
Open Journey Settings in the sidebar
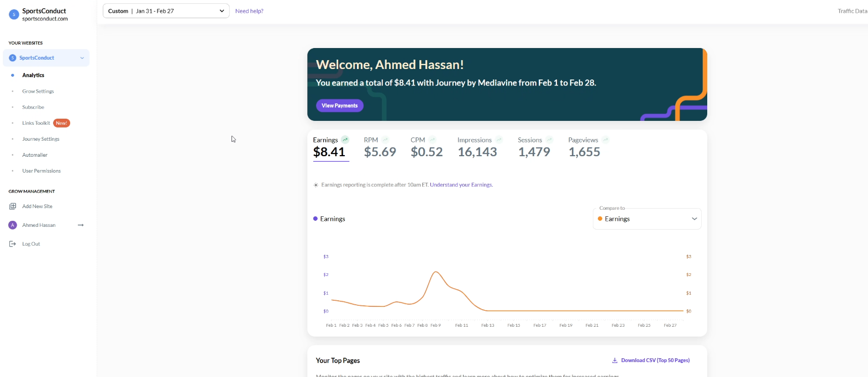pos(41,139)
